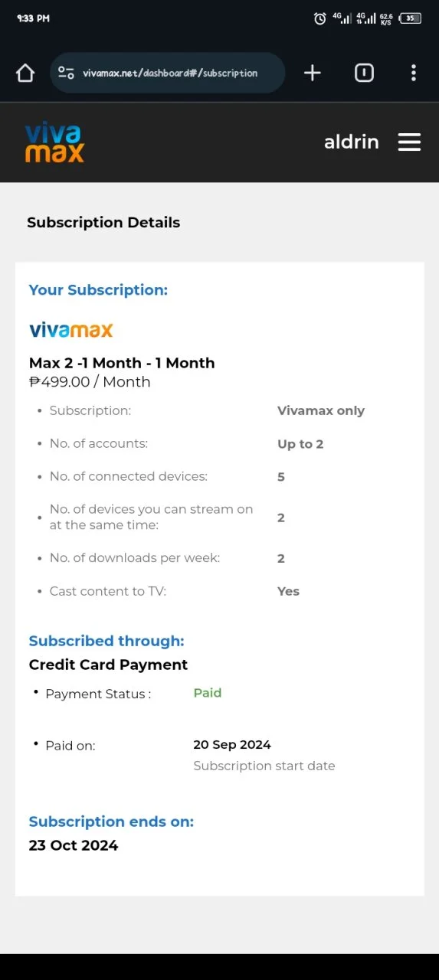
Task: Tap the battery indicator in status bar
Action: click(411, 18)
